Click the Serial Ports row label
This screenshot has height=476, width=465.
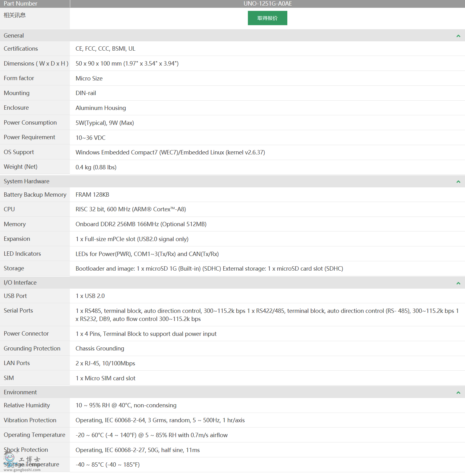[18, 311]
